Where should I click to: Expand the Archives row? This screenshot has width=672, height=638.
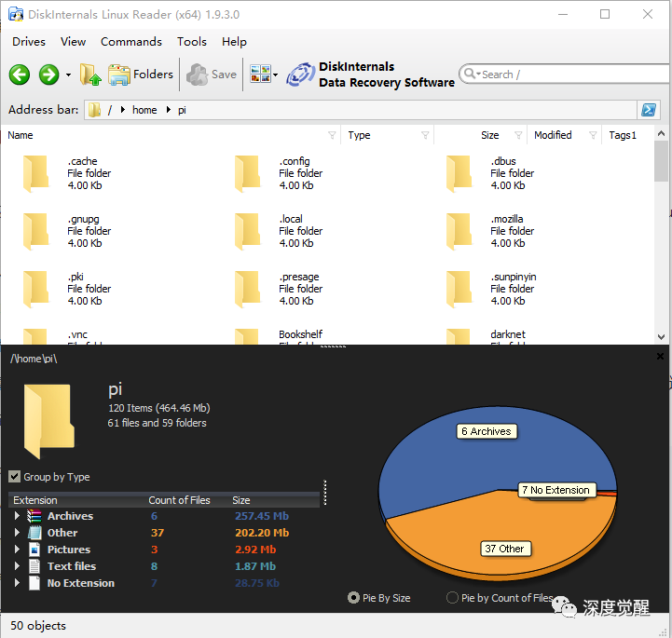(17, 516)
